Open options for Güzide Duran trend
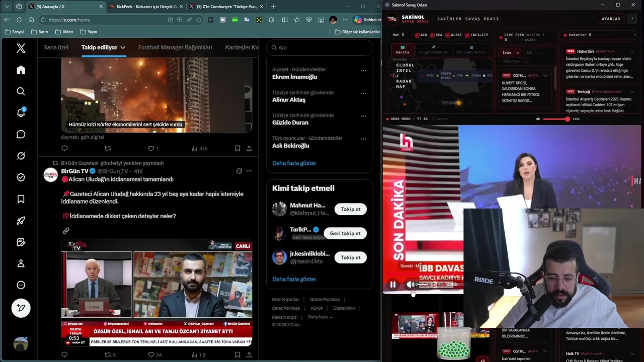The width and height of the screenshot is (644, 362). click(363, 117)
